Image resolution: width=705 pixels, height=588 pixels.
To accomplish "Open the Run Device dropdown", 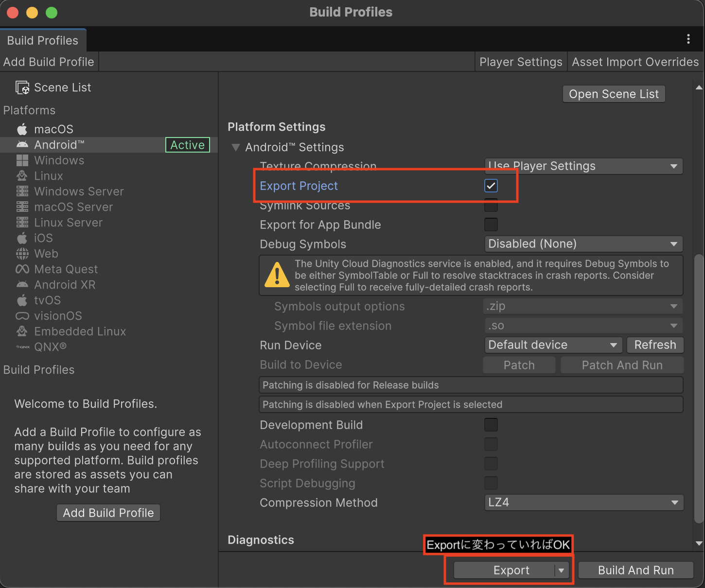I will 553,345.
